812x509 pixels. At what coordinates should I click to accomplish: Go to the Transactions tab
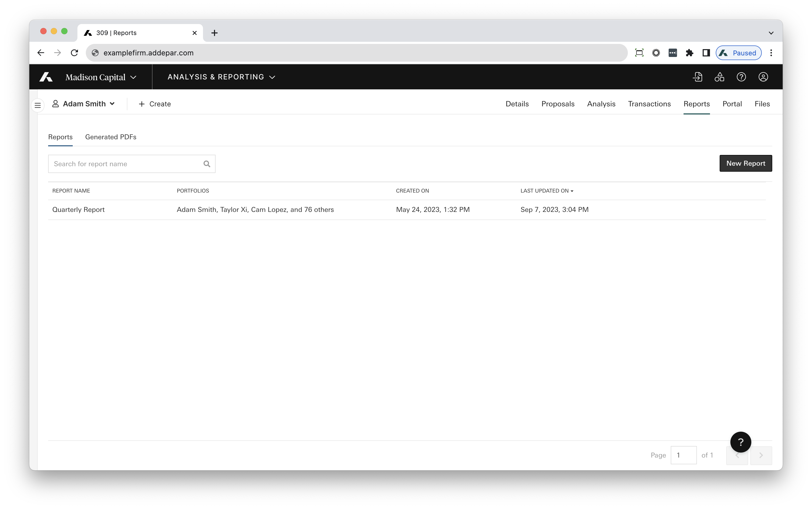(x=649, y=104)
